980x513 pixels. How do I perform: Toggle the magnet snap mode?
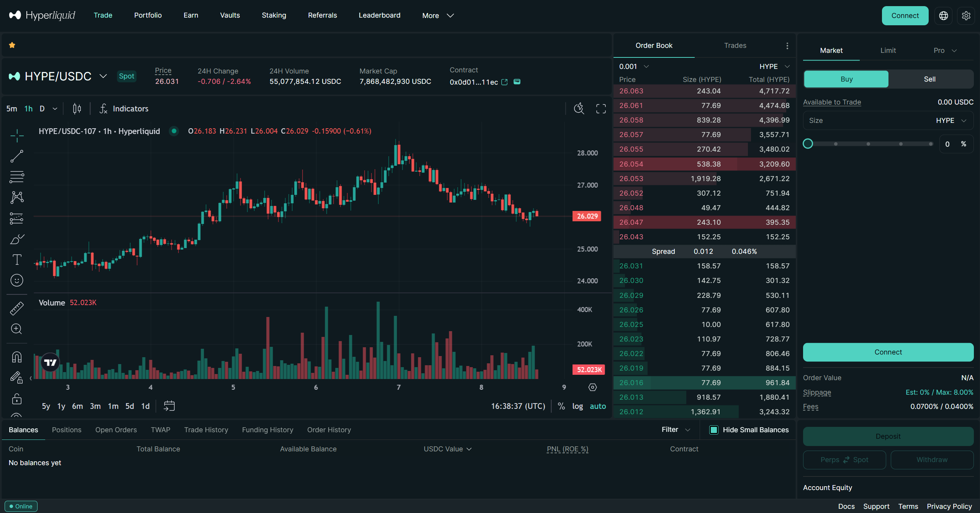[x=17, y=357]
